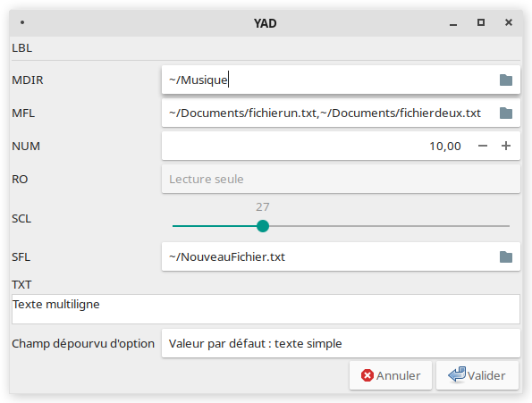Image resolution: width=532 pixels, height=403 pixels.
Task: Click inside the Texte multiligne text area
Action: (266, 309)
